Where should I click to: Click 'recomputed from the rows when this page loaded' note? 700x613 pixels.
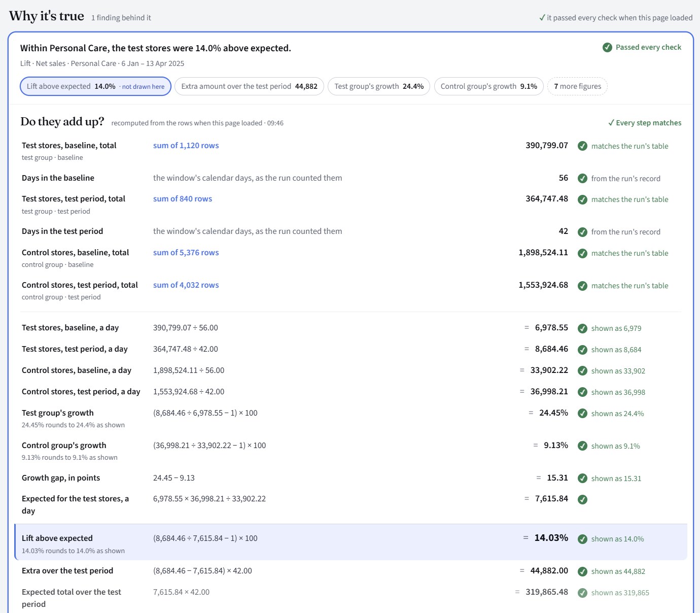coord(197,123)
